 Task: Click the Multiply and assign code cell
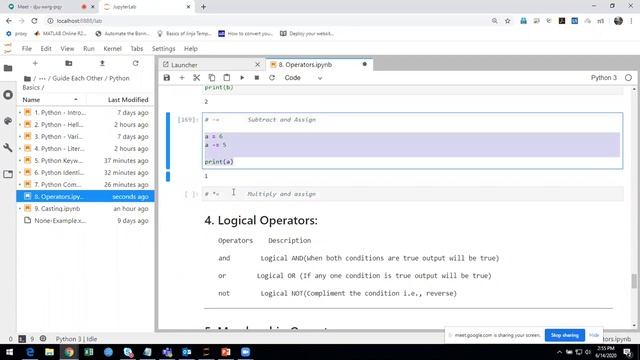[413, 194]
